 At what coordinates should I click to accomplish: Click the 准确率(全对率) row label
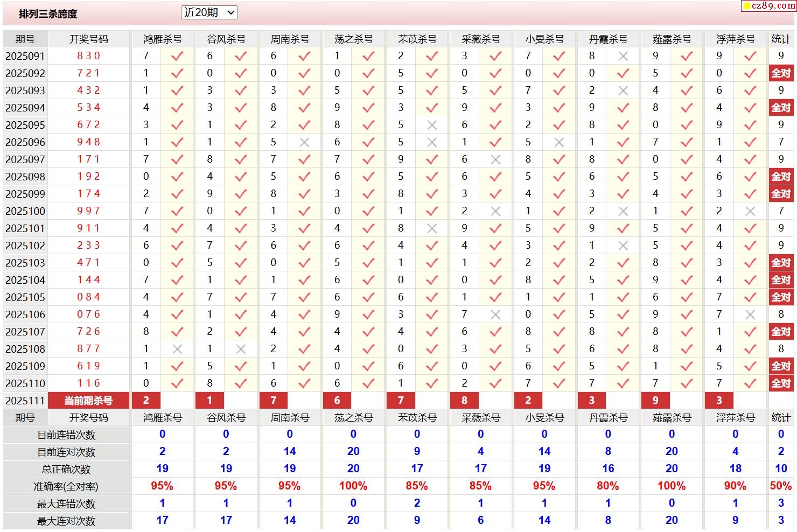coord(66,487)
